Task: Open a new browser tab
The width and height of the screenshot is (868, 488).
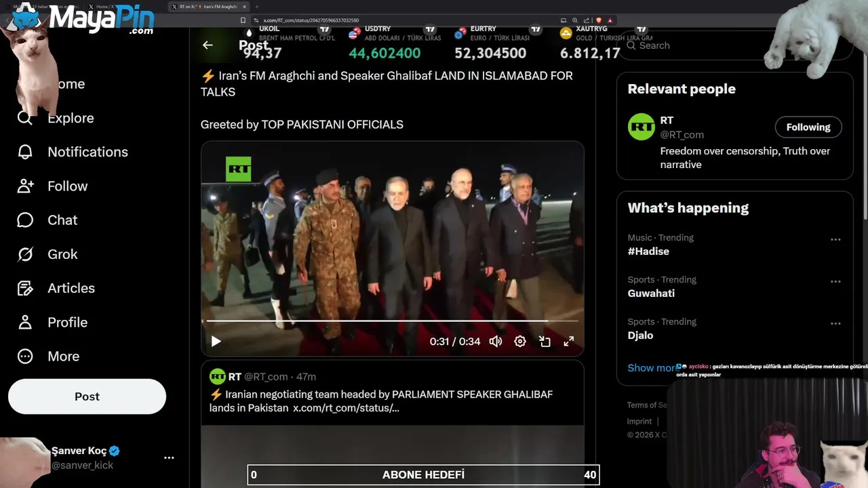Action: point(256,7)
